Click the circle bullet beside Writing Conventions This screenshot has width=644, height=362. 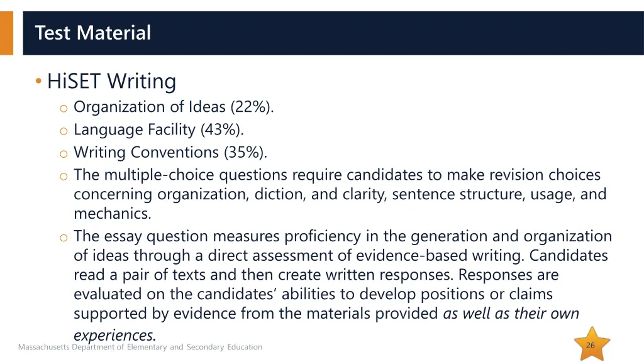pyautogui.click(x=64, y=154)
